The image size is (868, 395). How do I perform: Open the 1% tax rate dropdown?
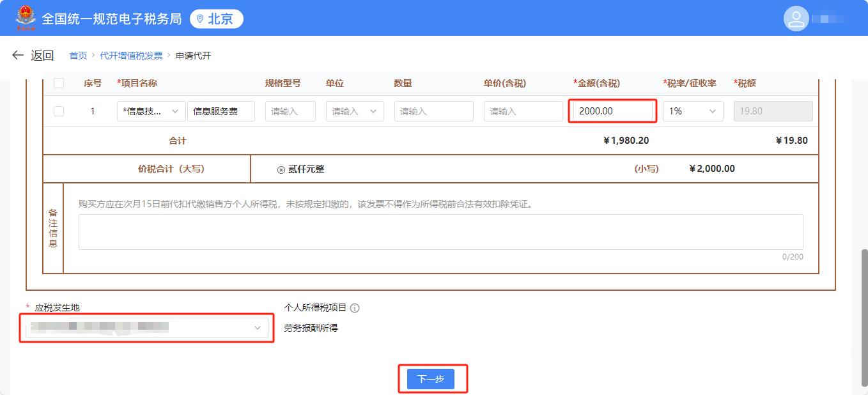click(692, 111)
